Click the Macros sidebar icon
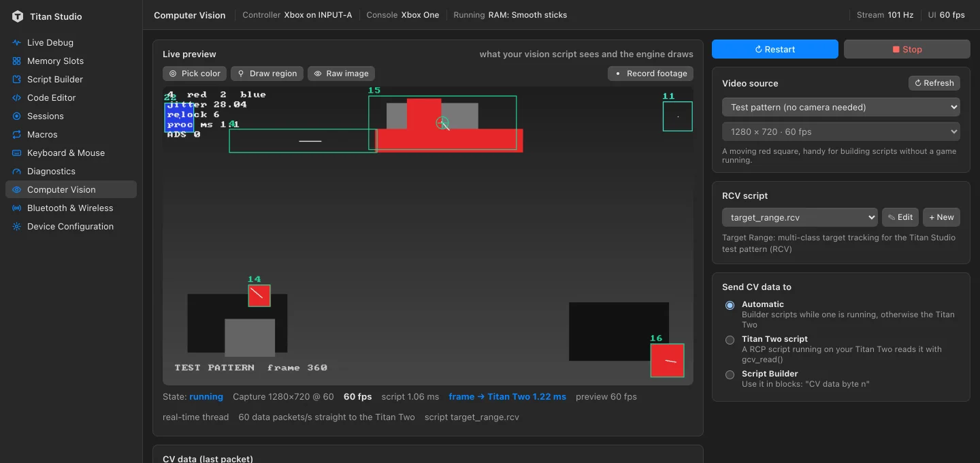Screen dimensions: 980x463 (x=17, y=134)
